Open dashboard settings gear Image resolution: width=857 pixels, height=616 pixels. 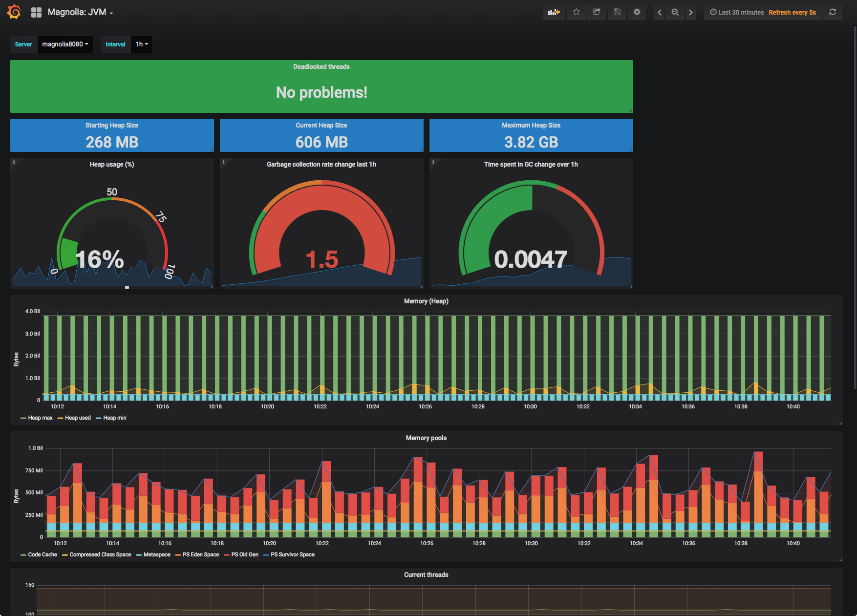pyautogui.click(x=637, y=12)
